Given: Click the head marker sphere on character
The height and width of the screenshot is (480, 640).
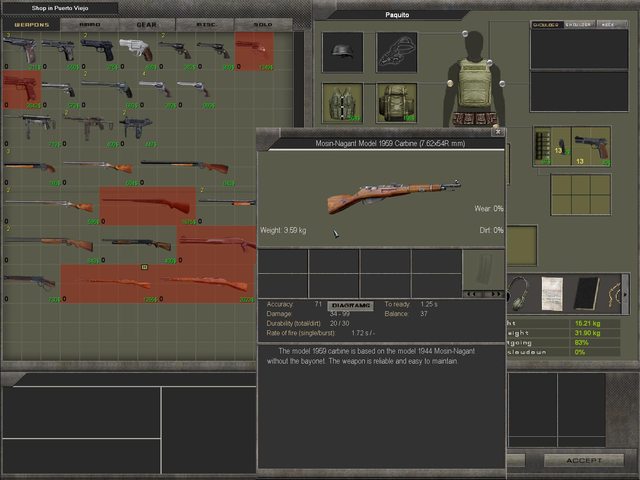Looking at the screenshot, I should coord(464,33).
